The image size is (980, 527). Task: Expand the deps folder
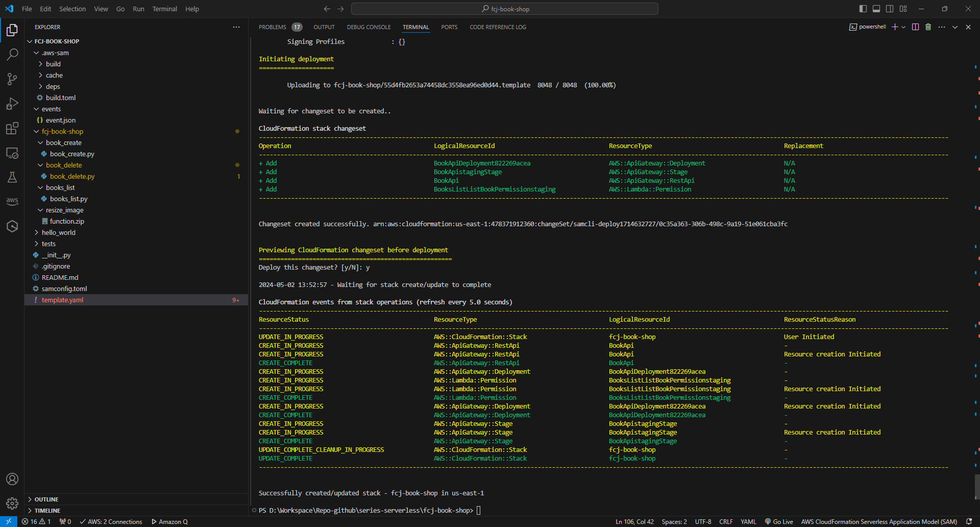40,86
